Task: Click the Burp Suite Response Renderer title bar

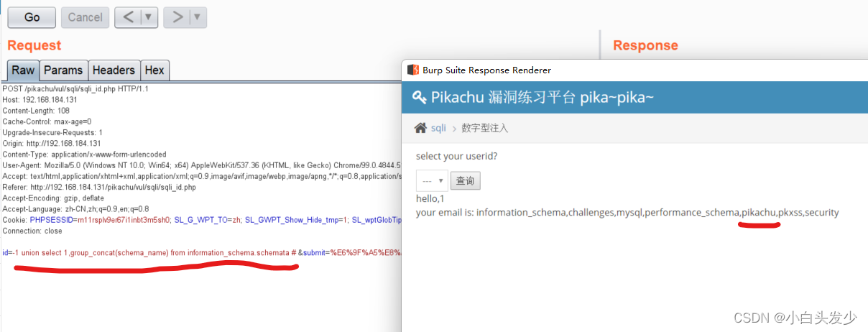Action: (634, 70)
